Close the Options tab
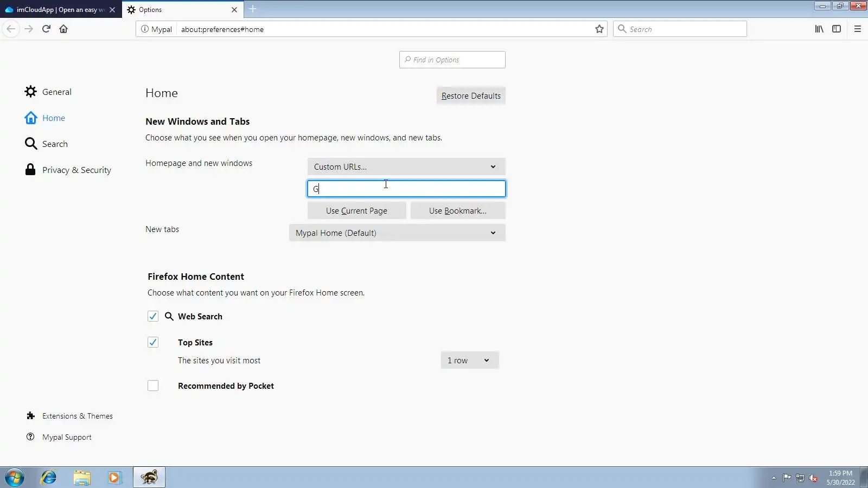 234,10
